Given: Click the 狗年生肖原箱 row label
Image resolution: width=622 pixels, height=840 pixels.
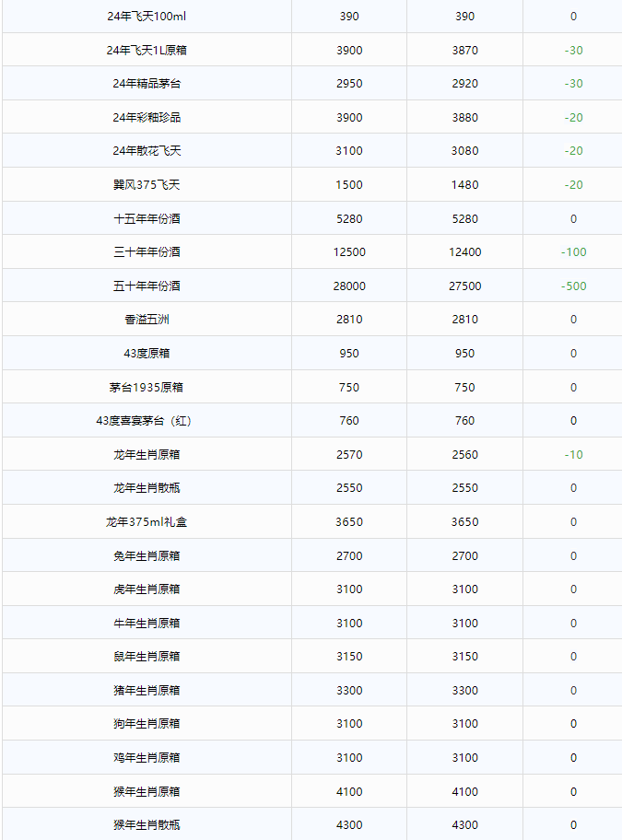Looking at the screenshot, I should tap(147, 724).
